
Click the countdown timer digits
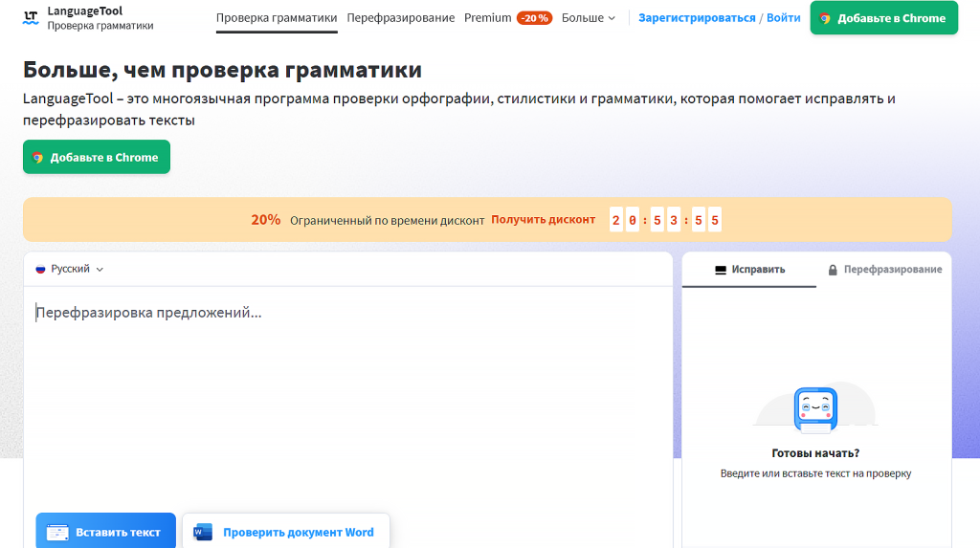666,220
